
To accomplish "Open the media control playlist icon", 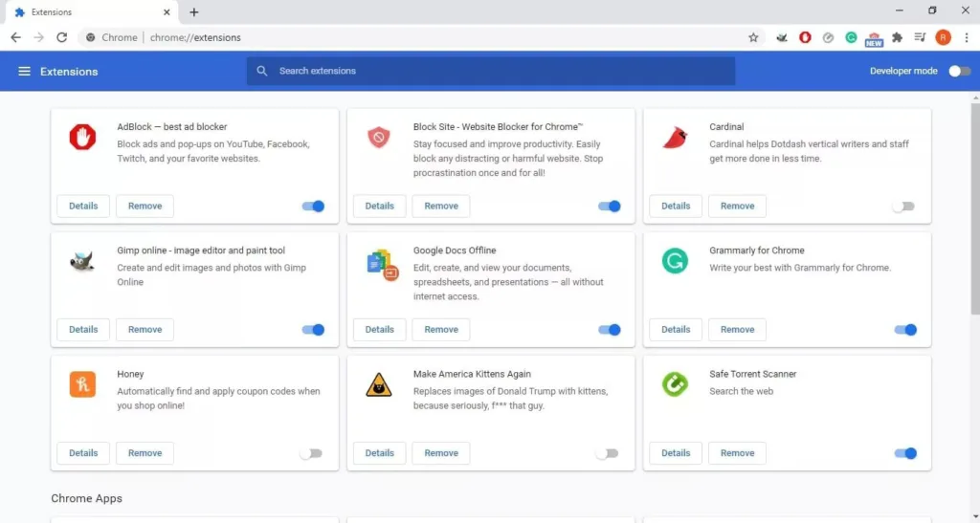I will click(x=920, y=37).
